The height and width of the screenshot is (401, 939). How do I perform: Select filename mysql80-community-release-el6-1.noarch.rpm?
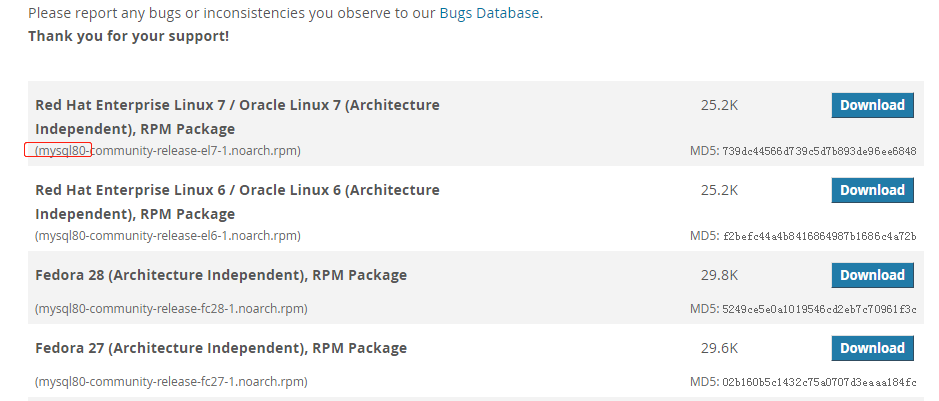[168, 236]
